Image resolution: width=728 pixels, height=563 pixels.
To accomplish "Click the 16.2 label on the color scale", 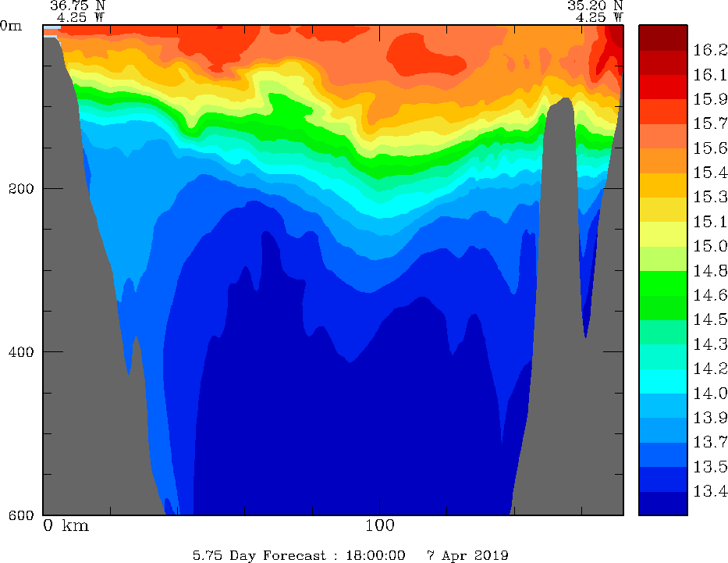I will [710, 50].
